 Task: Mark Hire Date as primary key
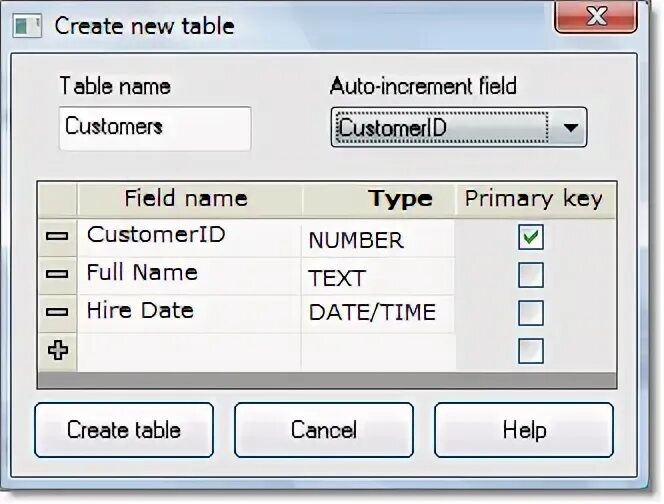531,313
